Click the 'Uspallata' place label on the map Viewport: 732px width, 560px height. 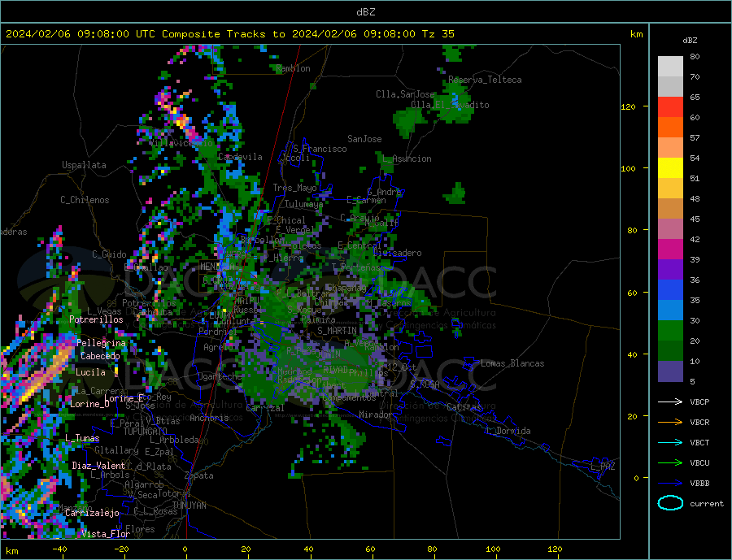84,165
